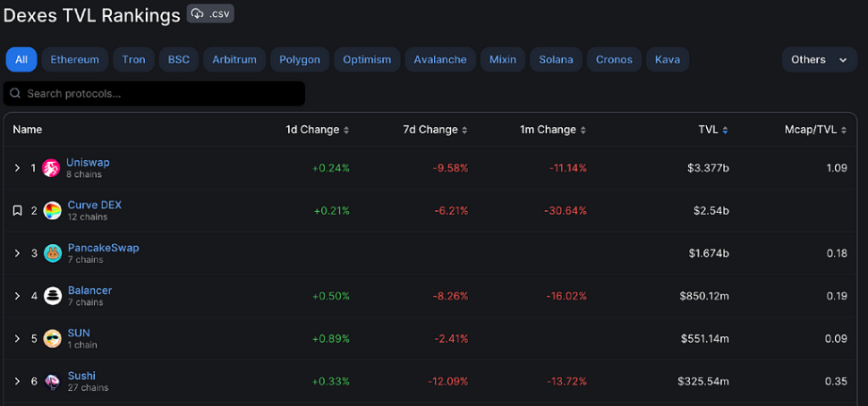Expand the Uniswap row chevron
The height and width of the screenshot is (406, 868).
pos(17,168)
